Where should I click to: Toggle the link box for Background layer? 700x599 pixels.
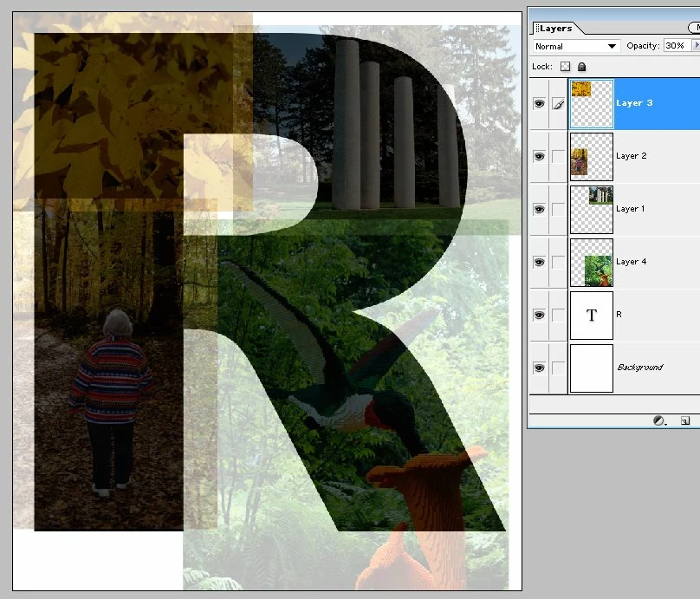pyautogui.click(x=558, y=368)
